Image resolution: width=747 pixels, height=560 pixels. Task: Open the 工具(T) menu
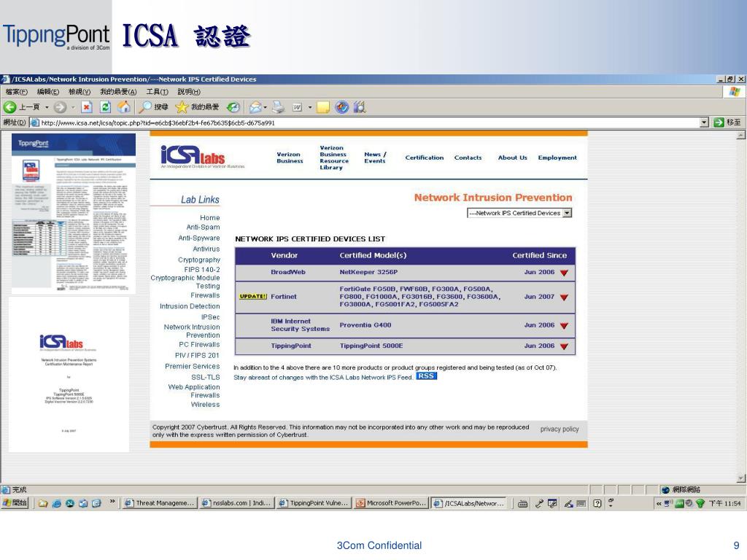[x=158, y=92]
